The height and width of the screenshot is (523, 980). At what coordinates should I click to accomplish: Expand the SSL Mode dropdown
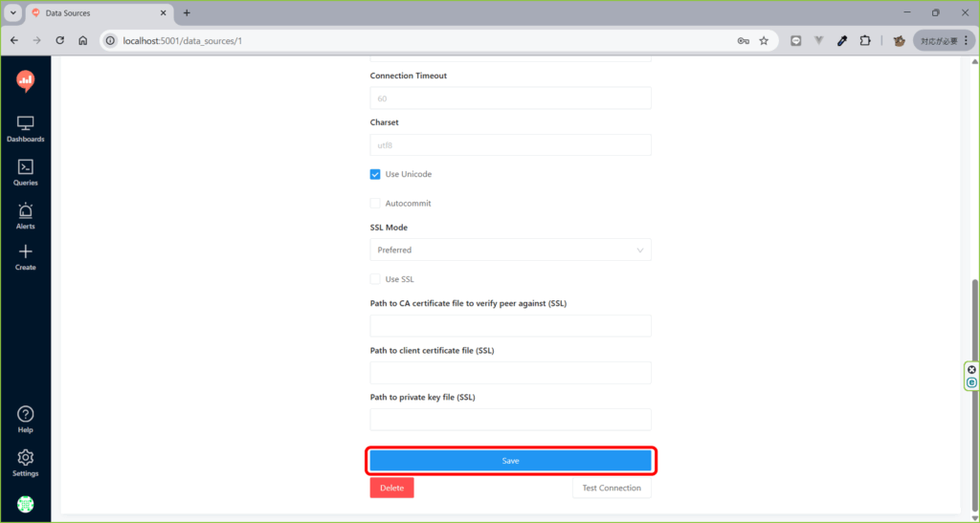click(x=510, y=251)
